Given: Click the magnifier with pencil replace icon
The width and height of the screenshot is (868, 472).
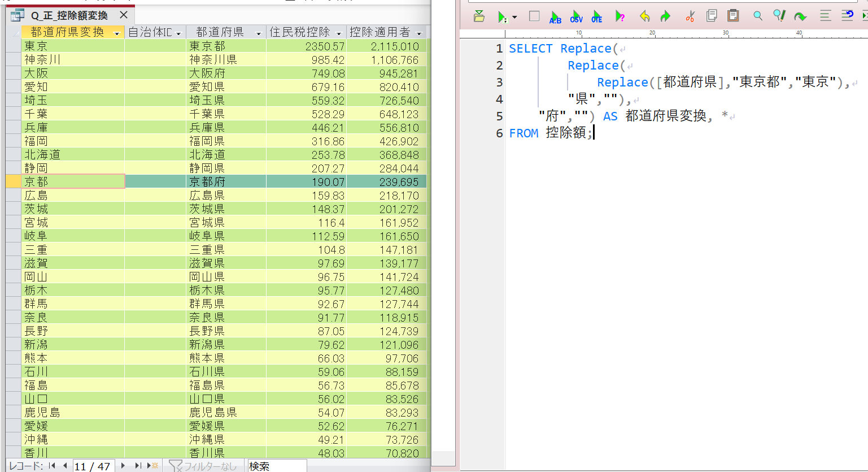Looking at the screenshot, I should pyautogui.click(x=779, y=16).
